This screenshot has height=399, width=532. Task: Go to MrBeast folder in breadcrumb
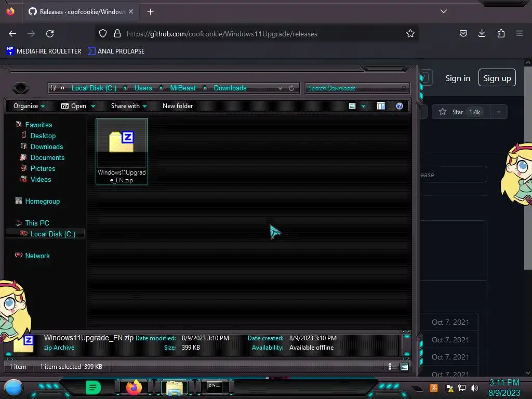[183, 88]
